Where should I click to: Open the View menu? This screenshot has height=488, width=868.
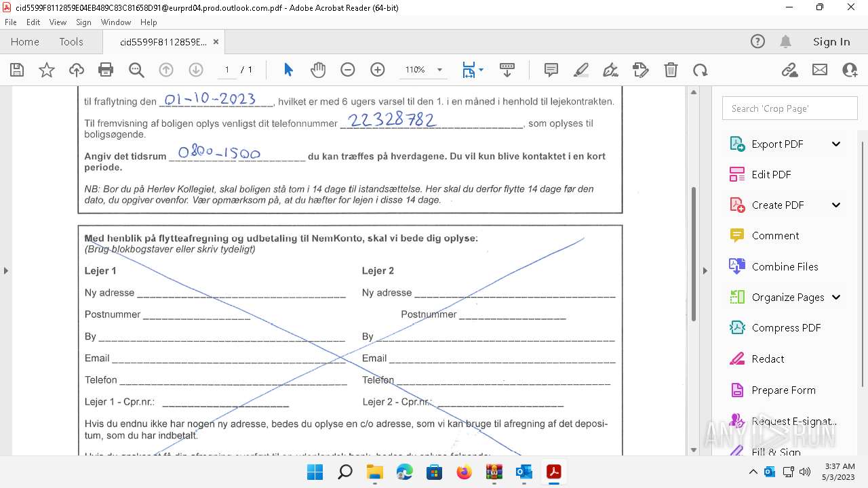coord(58,22)
